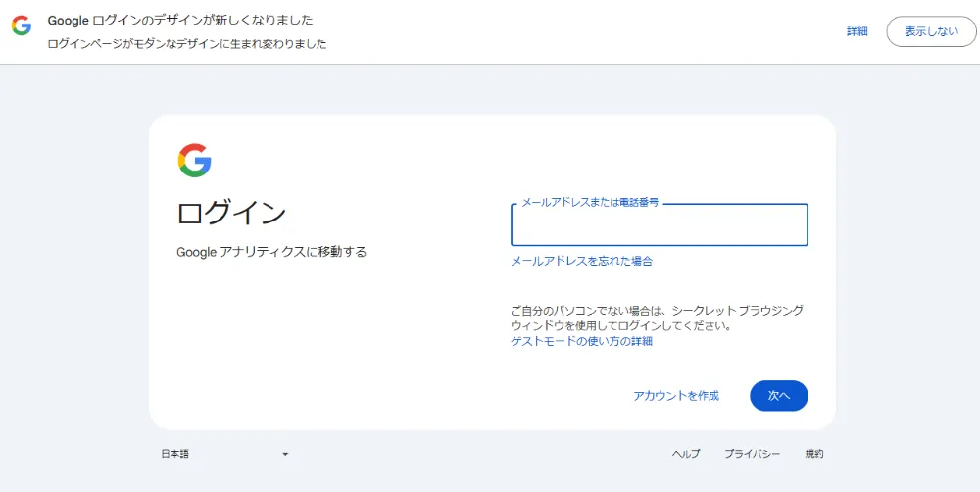980x492 pixels.
Task: Open the 詳細 link in the banner
Action: (857, 32)
